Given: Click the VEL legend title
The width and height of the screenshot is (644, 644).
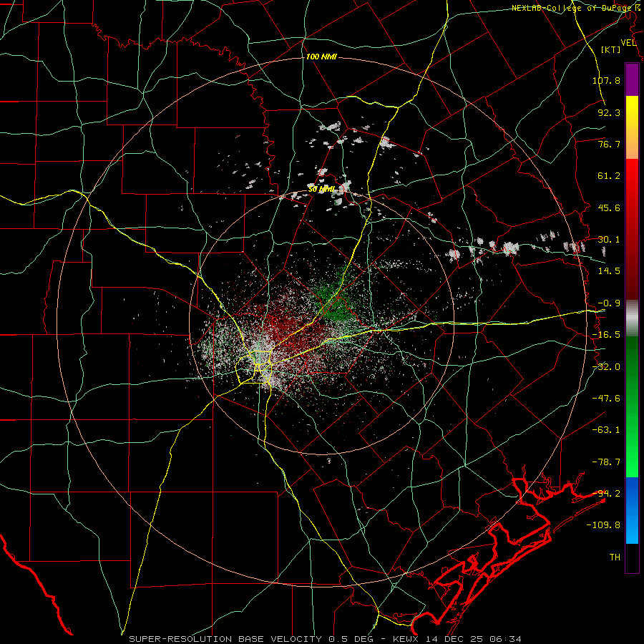Looking at the screenshot, I should click(628, 43).
